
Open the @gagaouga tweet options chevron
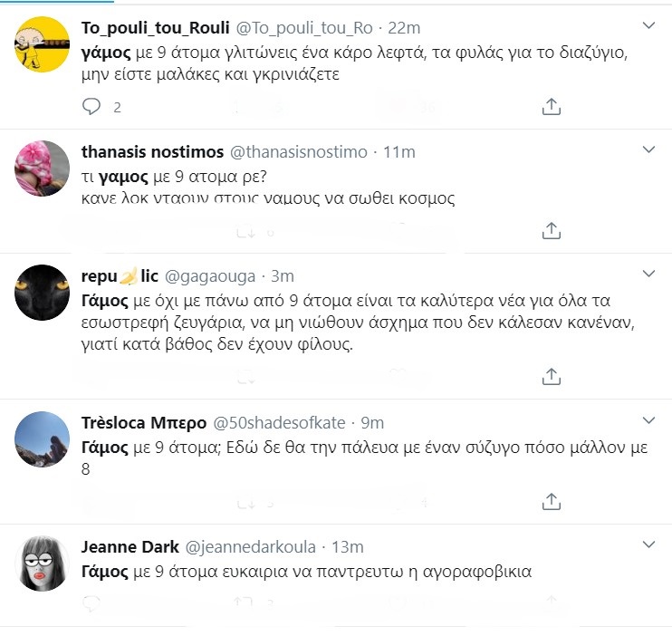pyautogui.click(x=648, y=274)
